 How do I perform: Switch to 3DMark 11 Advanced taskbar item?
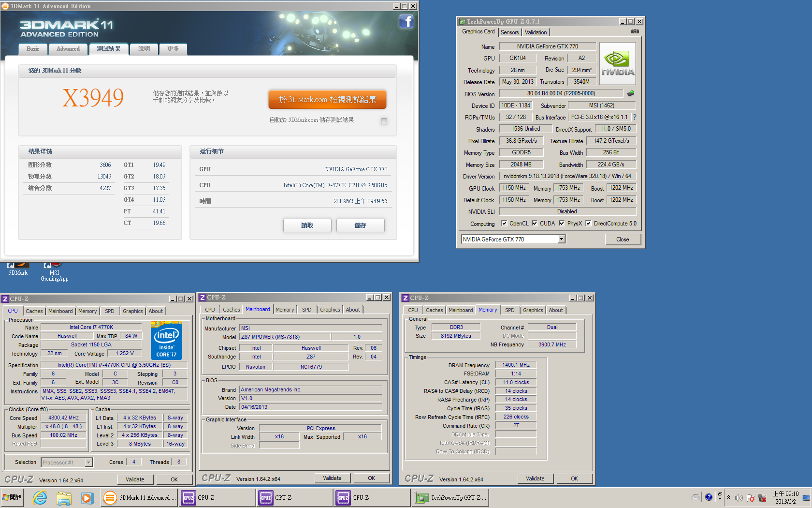pyautogui.click(x=139, y=497)
